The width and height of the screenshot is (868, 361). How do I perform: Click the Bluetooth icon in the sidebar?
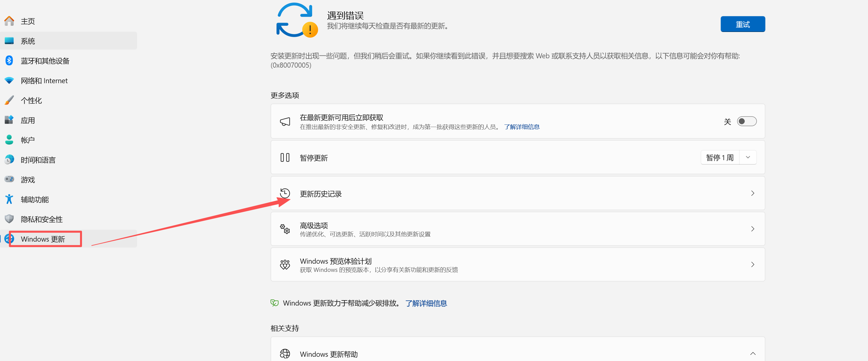[9, 61]
